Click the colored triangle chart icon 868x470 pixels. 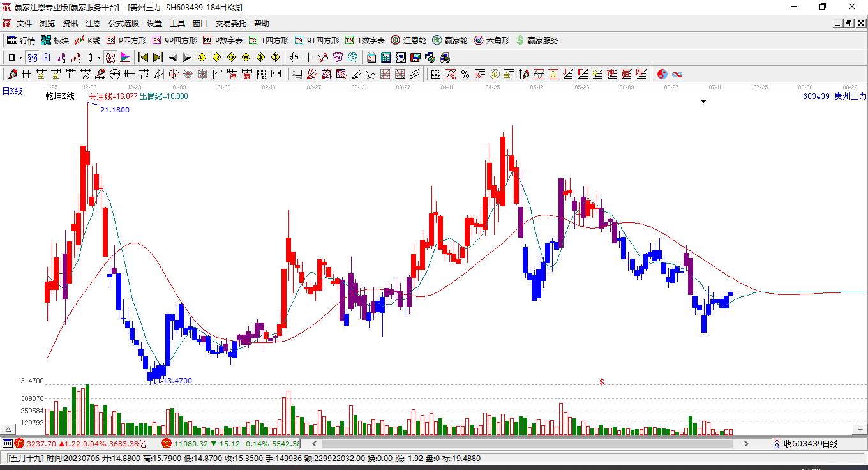pyautogui.click(x=125, y=57)
